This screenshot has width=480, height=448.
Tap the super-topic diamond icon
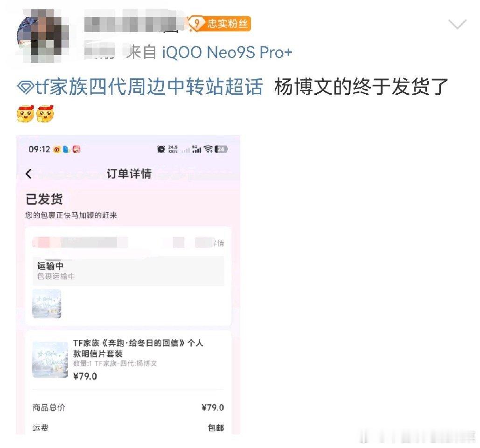pyautogui.click(x=25, y=88)
